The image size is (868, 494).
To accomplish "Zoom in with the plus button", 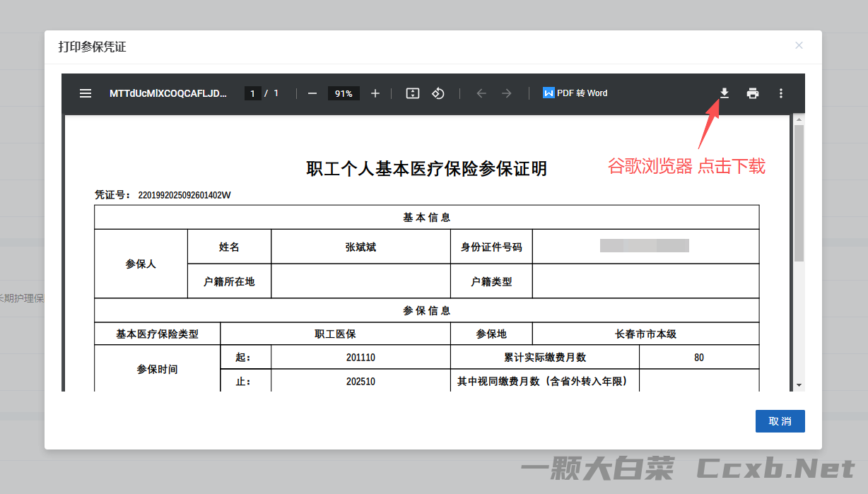I will coord(375,93).
